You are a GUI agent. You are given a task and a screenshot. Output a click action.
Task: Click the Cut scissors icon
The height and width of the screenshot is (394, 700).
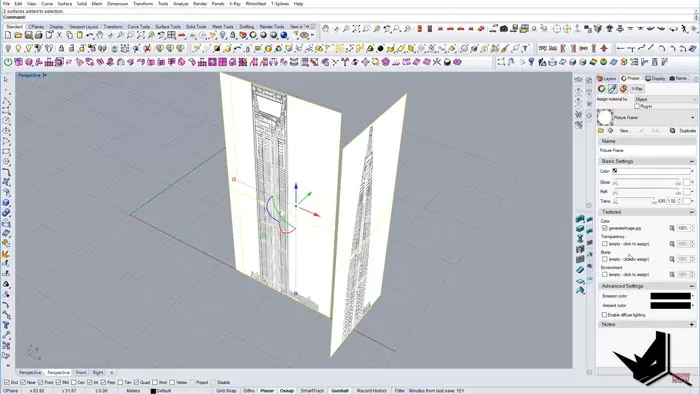59,35
